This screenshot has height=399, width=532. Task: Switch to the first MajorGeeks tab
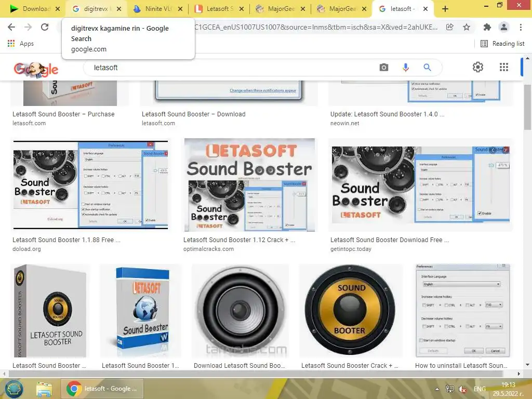coord(280,9)
